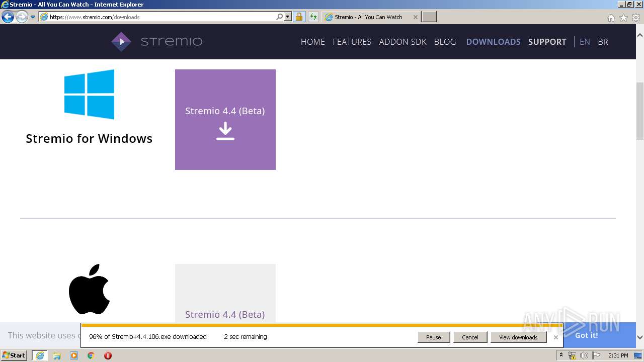
Task: Click the taskbar clock 2:31 PM
Action: [618, 355]
